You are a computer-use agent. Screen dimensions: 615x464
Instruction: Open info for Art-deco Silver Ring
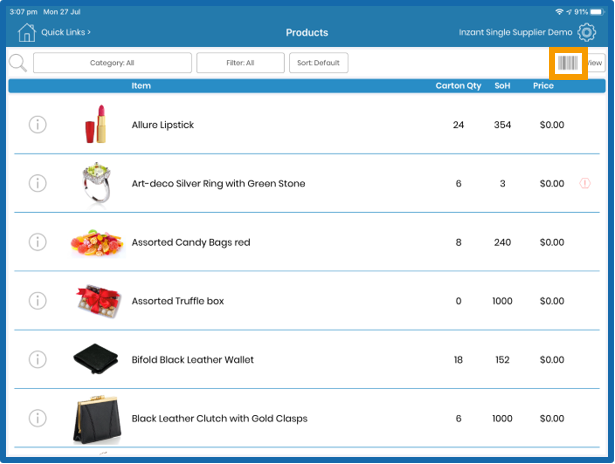38,183
